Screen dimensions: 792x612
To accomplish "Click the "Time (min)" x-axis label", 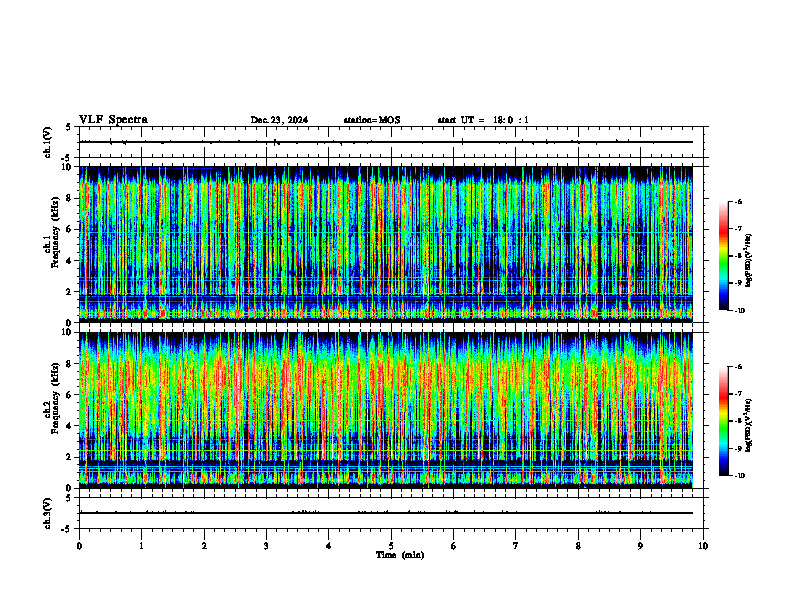I will tap(400, 555).
